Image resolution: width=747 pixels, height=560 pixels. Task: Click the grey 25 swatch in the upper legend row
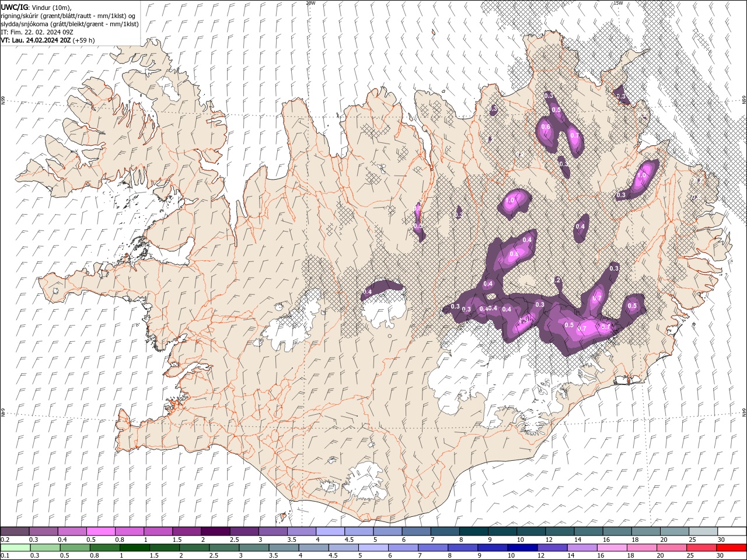[x=703, y=531]
